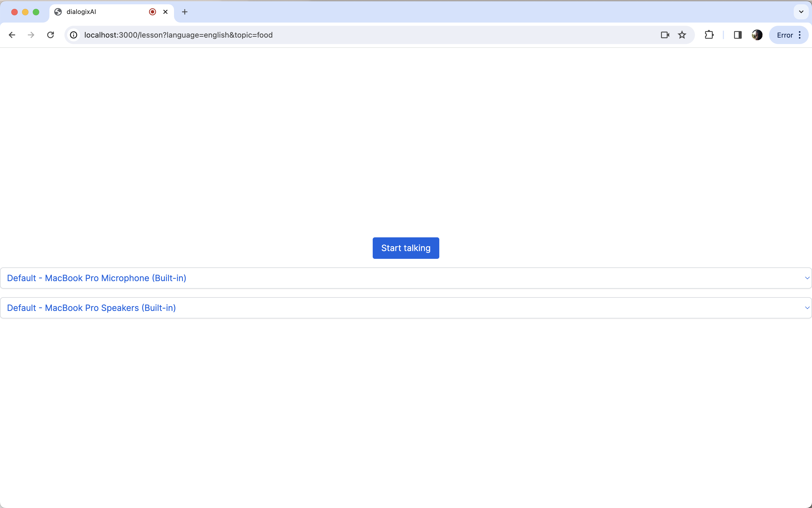Screen dimensions: 812x508
Task: Click the camera permission icon in the address bar
Action: [665, 35]
